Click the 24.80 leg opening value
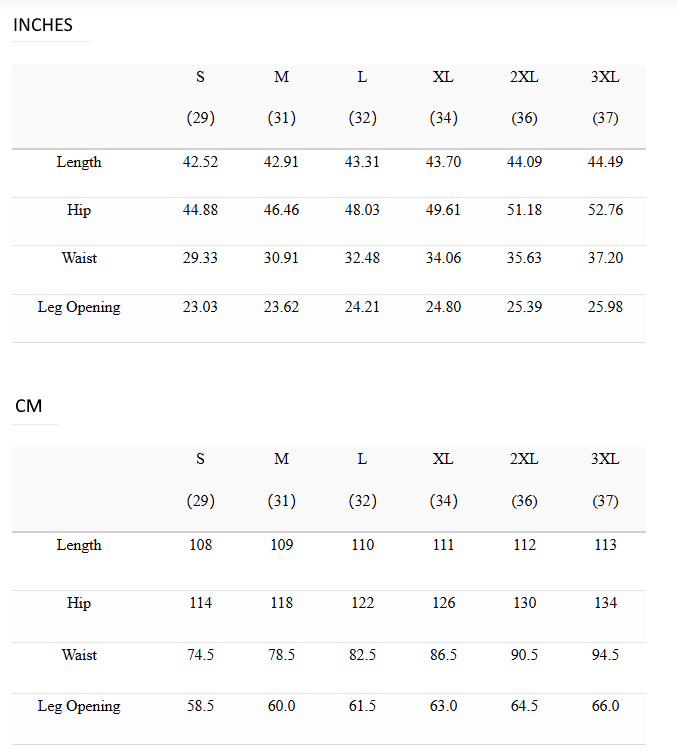Viewport: 677px width, 752px height. tap(443, 307)
